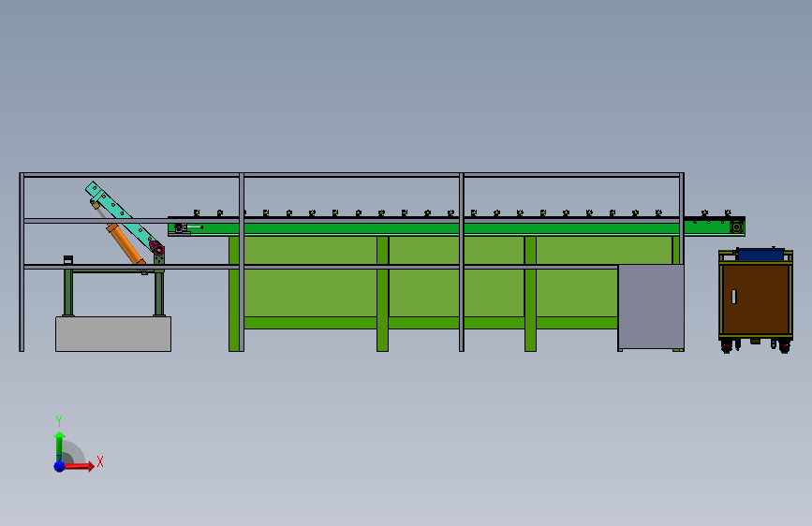This screenshot has height=526, width=812.
Task: Select the grey cover panel at the conveyor end
Action: (651, 307)
